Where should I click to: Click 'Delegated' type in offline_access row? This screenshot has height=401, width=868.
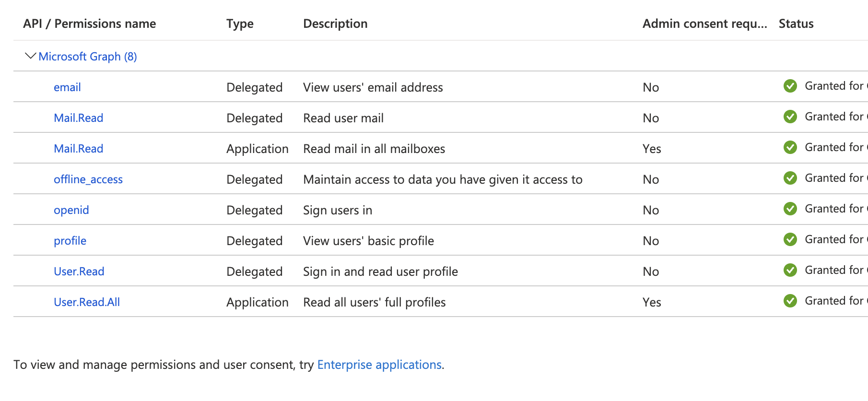(254, 179)
